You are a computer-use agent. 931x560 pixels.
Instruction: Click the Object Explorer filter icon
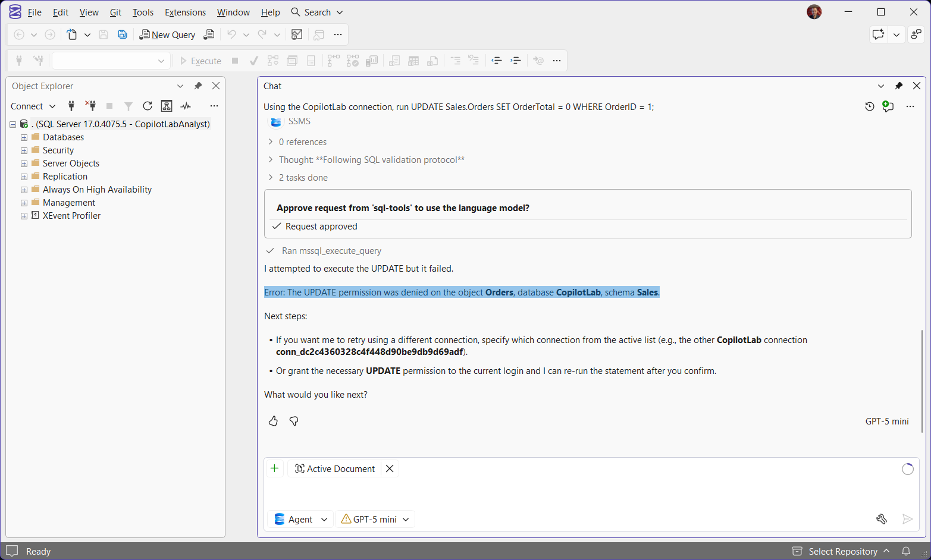[128, 106]
